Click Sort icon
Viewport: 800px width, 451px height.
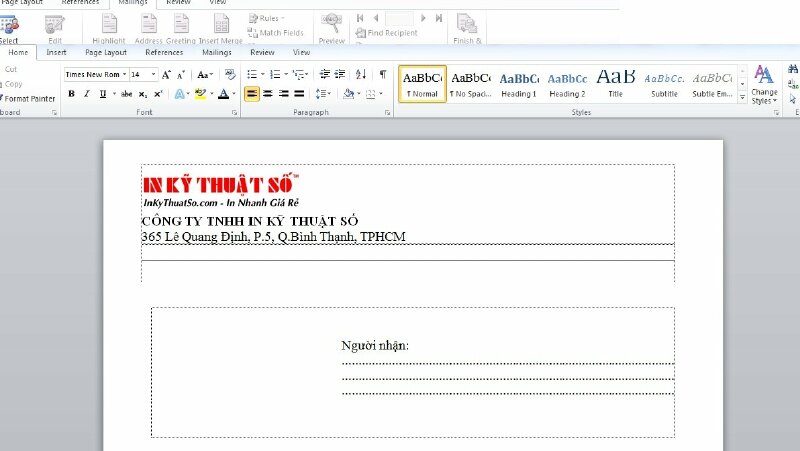point(361,74)
